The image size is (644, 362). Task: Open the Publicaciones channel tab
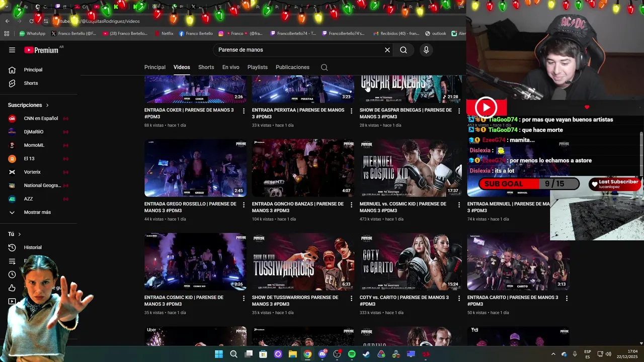pyautogui.click(x=292, y=67)
